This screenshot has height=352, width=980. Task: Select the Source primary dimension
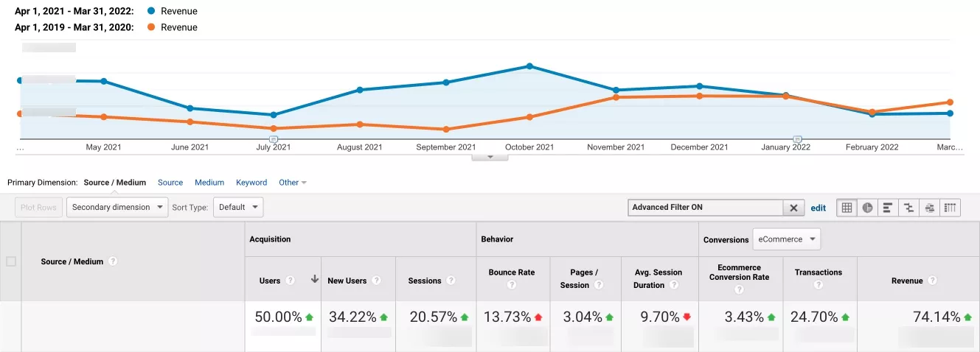tap(170, 183)
